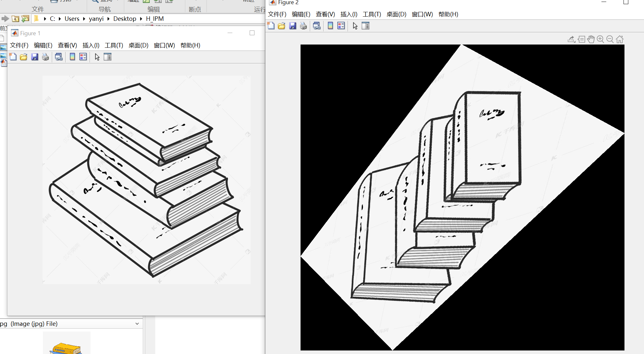Open 插入(I) menu in Figure 2

click(x=349, y=14)
